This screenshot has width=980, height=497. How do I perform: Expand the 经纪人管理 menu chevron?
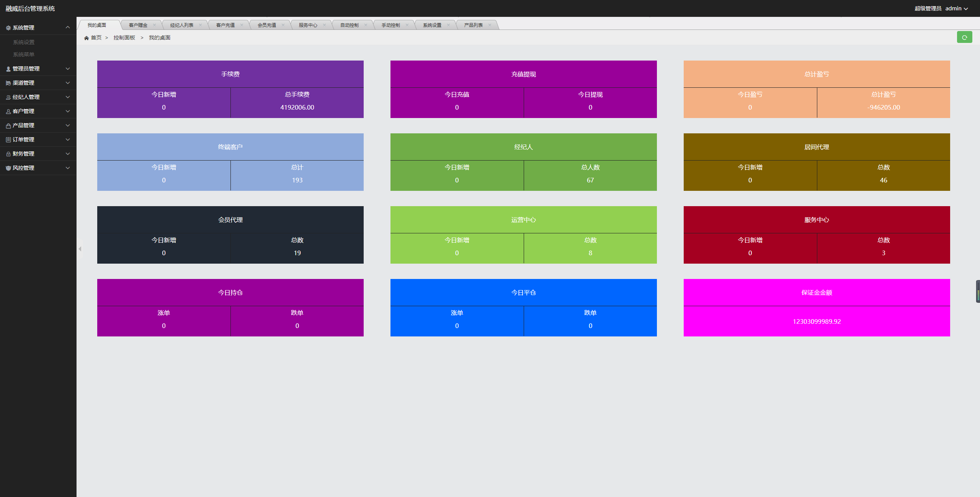click(68, 97)
